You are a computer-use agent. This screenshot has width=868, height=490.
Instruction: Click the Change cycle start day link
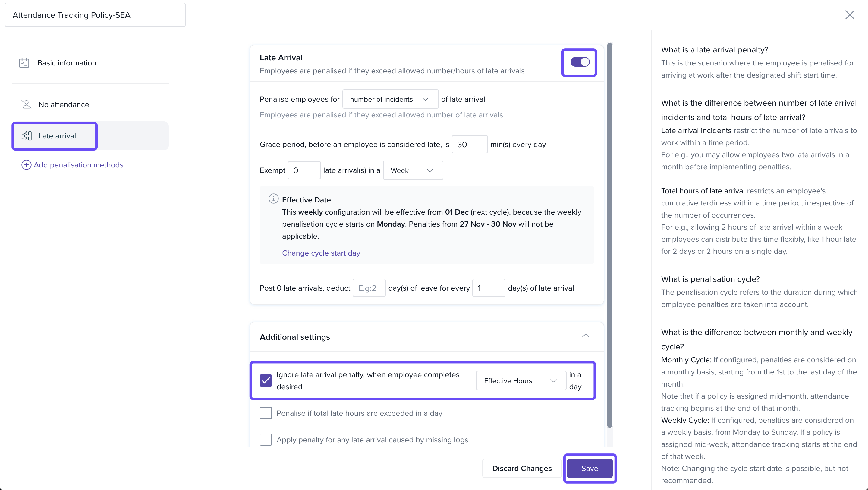pos(321,253)
